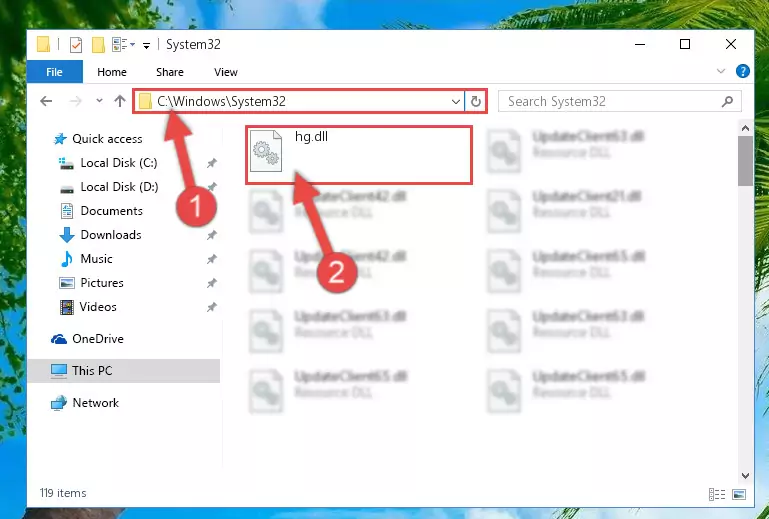Switch to the Share ribbon tab

pyautogui.click(x=170, y=72)
